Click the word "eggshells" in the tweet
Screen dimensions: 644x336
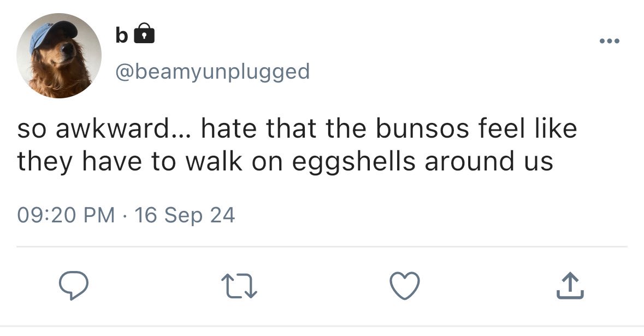pos(353,162)
